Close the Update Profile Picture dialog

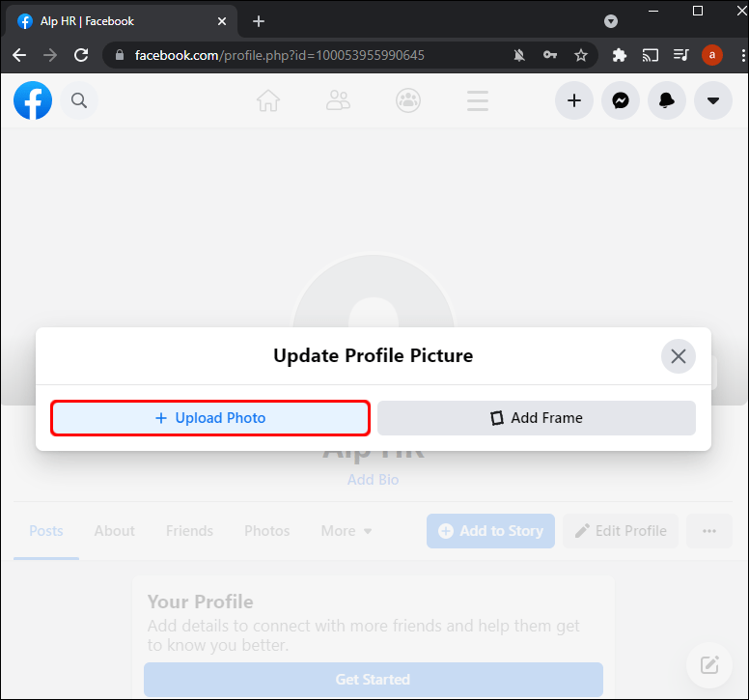coord(679,356)
